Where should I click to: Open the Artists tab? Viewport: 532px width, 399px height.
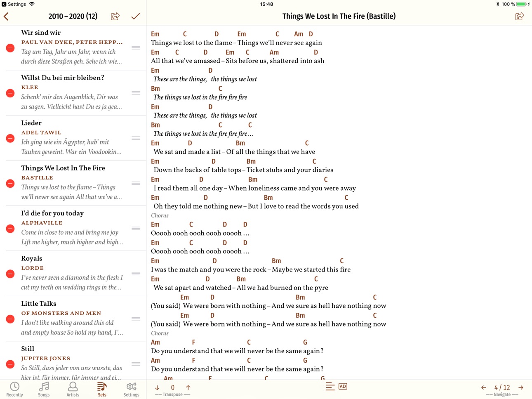pyautogui.click(x=73, y=390)
